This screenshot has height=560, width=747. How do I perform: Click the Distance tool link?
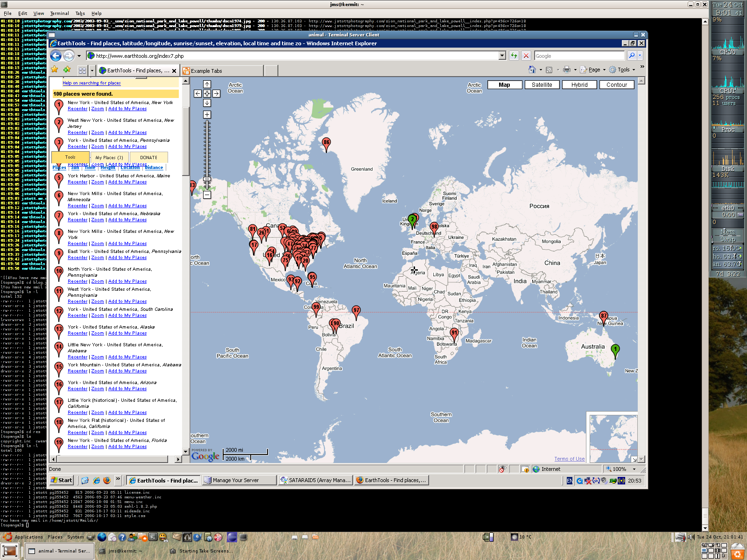click(x=154, y=168)
